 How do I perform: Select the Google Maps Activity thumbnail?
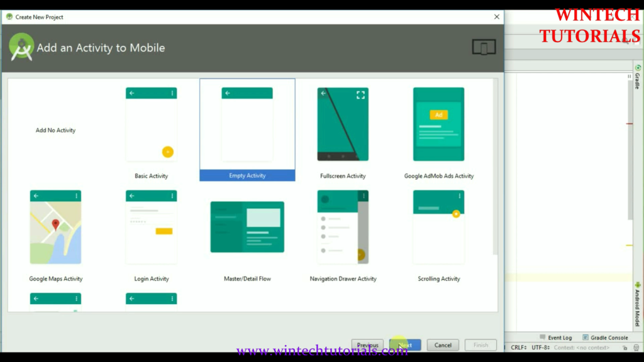[55, 227]
